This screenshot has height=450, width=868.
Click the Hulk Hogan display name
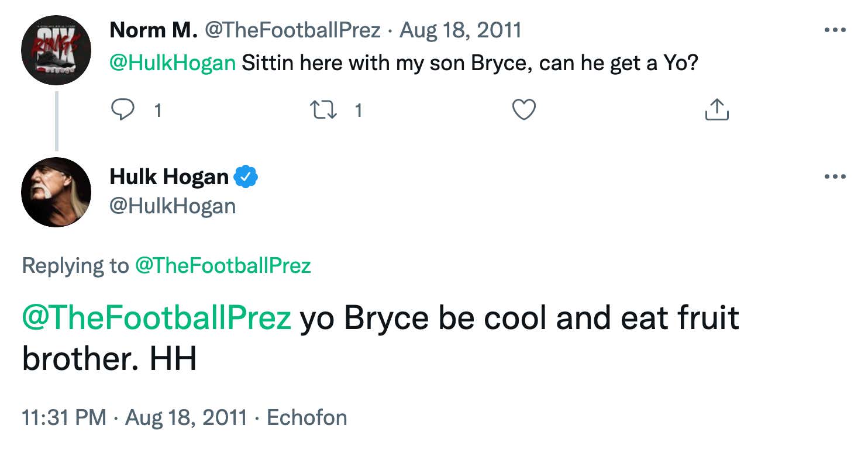[x=169, y=176]
